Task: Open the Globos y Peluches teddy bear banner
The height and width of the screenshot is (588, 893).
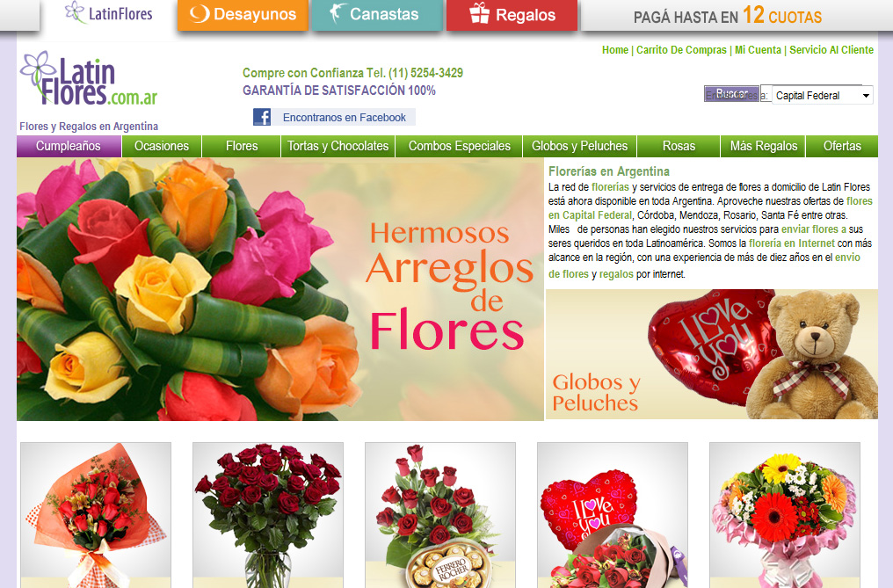Action: tap(711, 354)
